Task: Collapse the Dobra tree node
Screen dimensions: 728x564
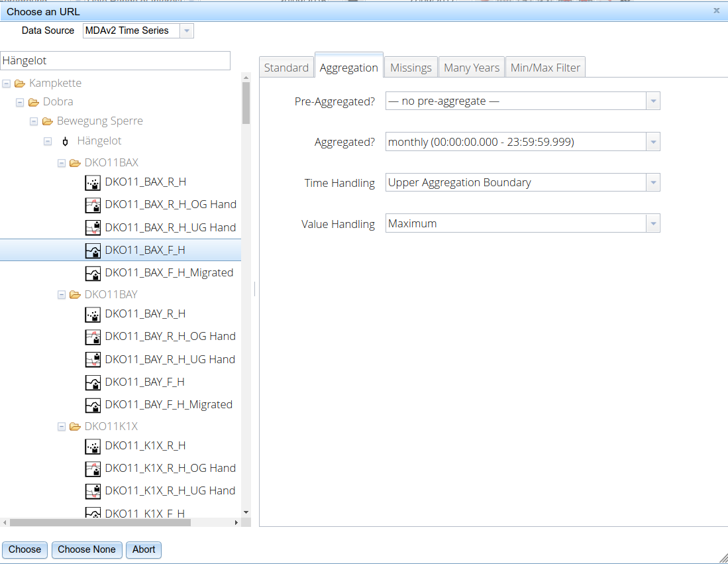Action: coord(20,103)
